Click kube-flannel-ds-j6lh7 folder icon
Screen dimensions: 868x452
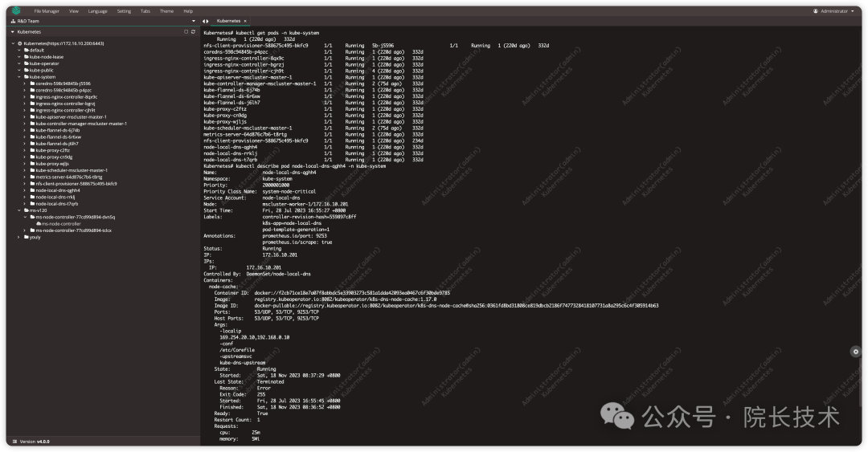pyautogui.click(x=32, y=143)
